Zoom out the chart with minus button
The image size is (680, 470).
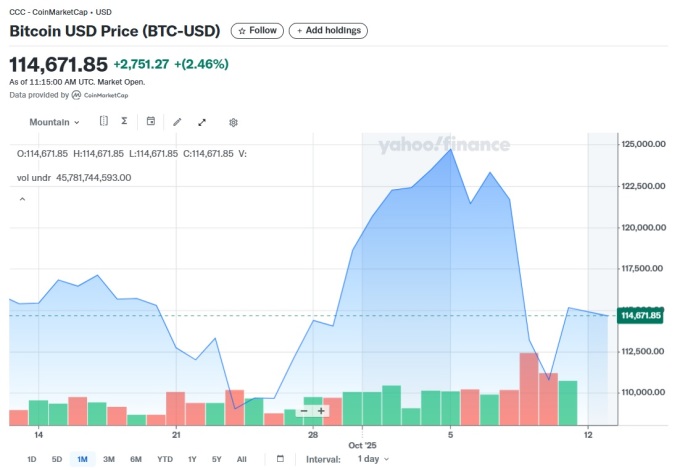pos(304,411)
